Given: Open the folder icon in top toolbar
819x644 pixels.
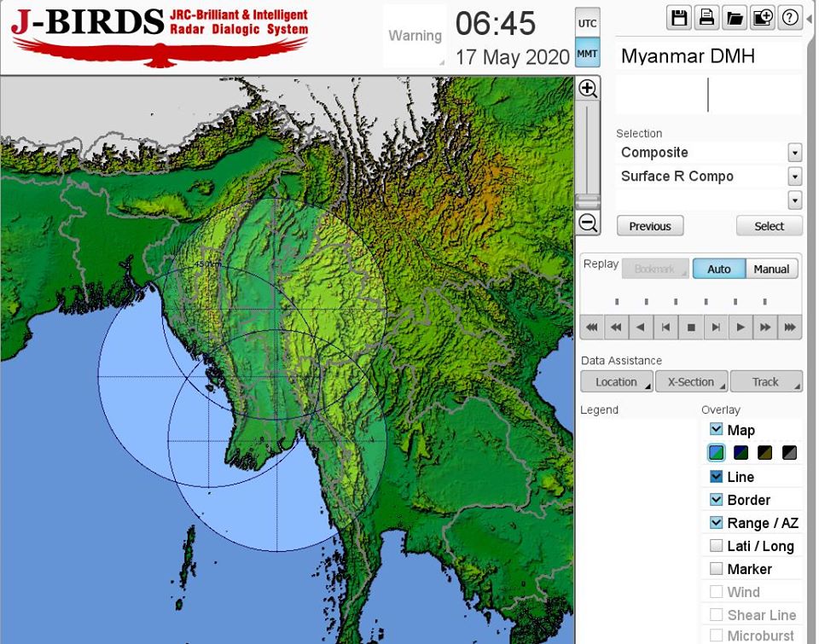Looking at the screenshot, I should click(x=734, y=18).
